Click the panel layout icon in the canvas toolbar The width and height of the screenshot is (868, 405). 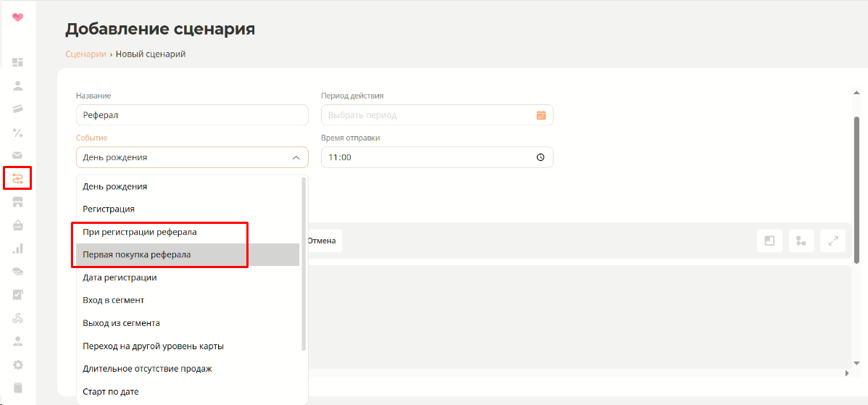pos(769,241)
